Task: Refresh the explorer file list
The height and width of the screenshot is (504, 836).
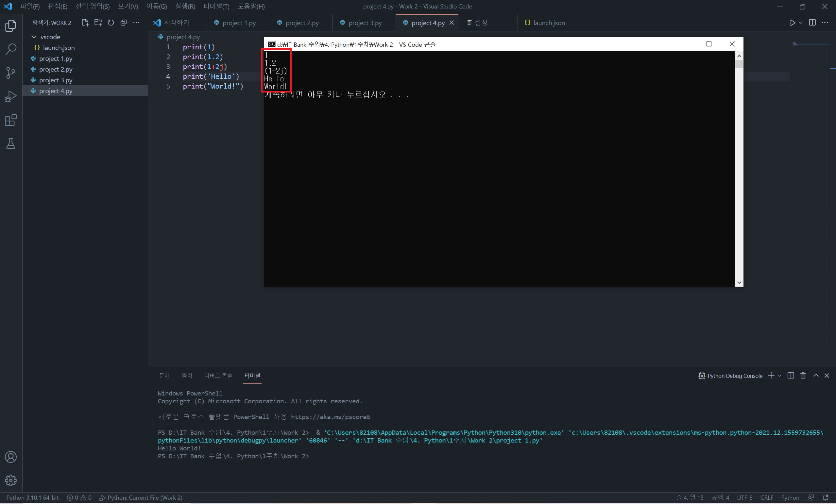Action: tap(111, 23)
